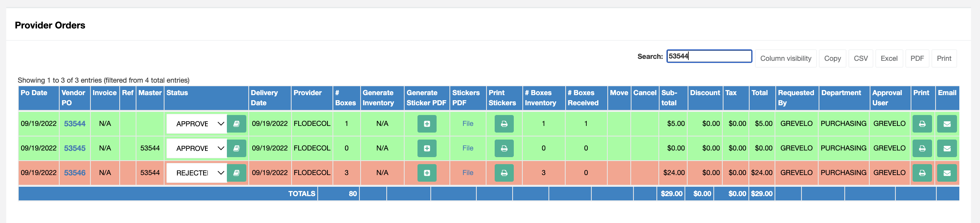The image size is (980, 223).
Task: Open status dropdown for PO 53544
Action: 197,124
